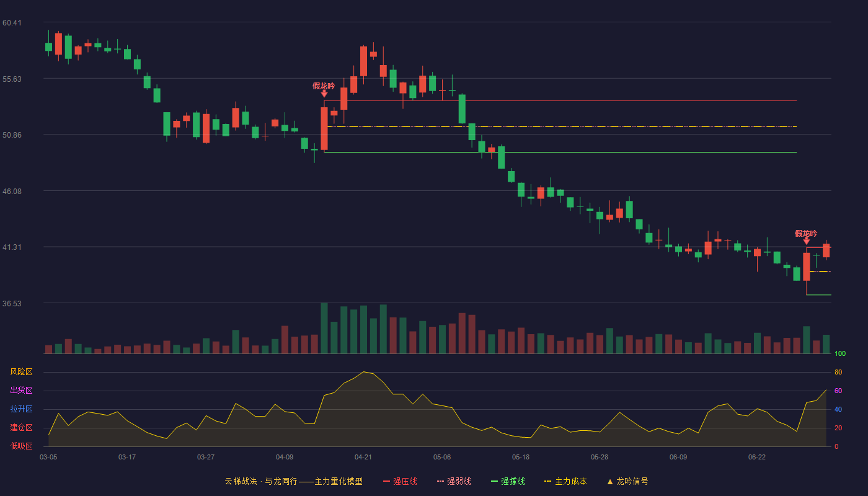Click the 46.08 price axis label

[12, 191]
